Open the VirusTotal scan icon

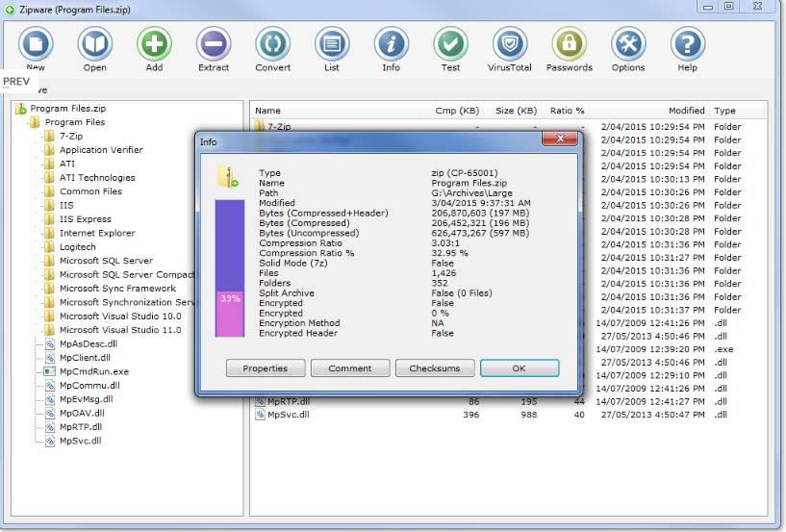pos(510,44)
